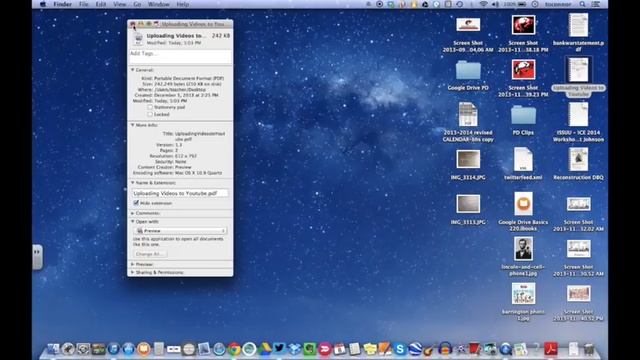Click the Uploading Videos to Youtube.pdf name field
The width and height of the screenshot is (640, 360).
tap(180, 193)
